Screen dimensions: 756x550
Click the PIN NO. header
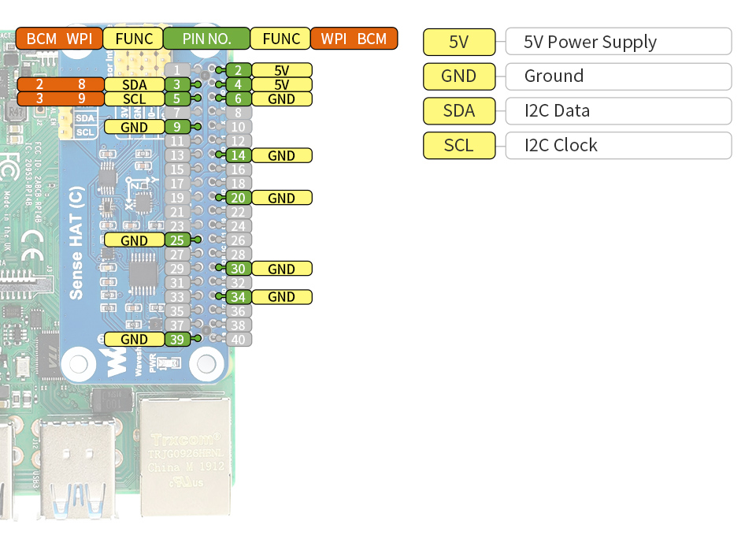click(207, 39)
